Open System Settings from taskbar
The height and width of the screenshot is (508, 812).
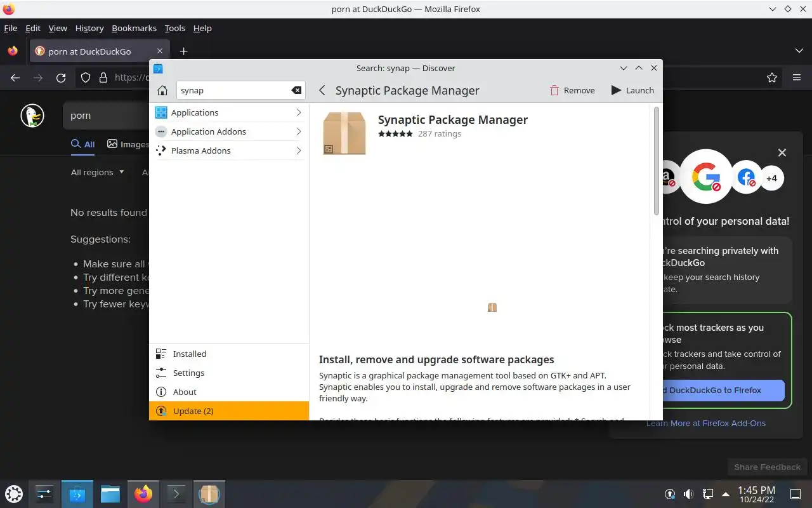click(x=44, y=493)
